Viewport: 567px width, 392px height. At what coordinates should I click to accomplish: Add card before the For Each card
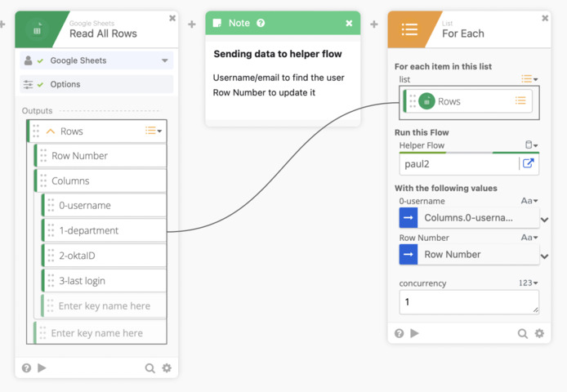coord(374,24)
